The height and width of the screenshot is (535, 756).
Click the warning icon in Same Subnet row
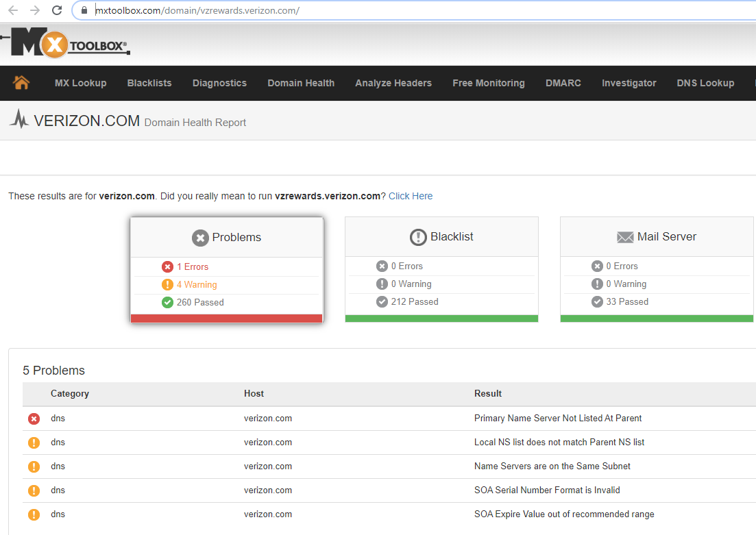tap(34, 466)
